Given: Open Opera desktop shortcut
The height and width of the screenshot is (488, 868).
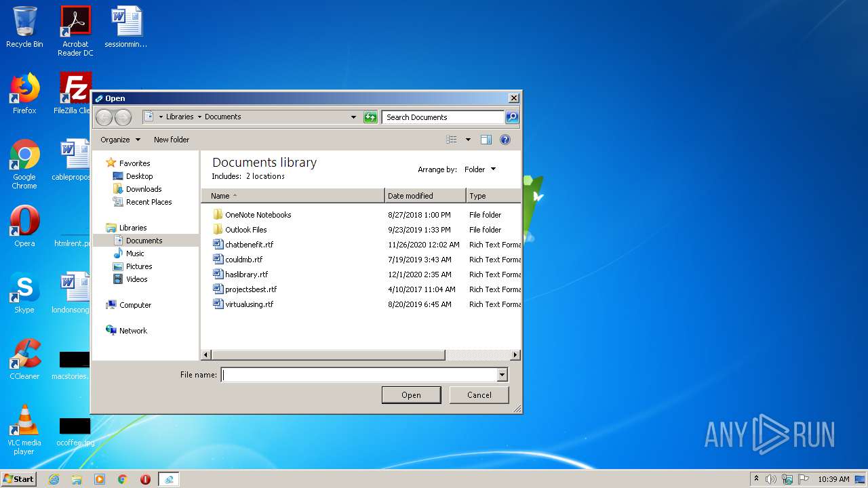Looking at the screenshot, I should 24,226.
